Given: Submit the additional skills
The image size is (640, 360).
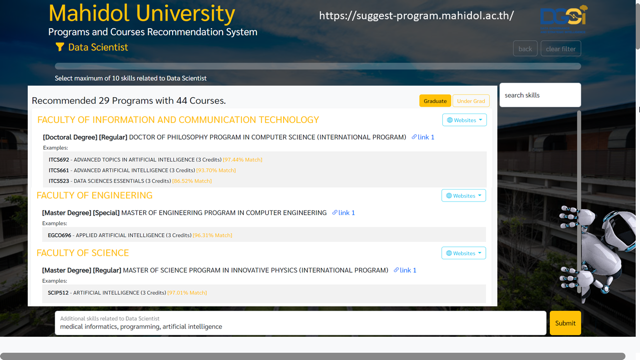Looking at the screenshot, I should click(x=565, y=323).
